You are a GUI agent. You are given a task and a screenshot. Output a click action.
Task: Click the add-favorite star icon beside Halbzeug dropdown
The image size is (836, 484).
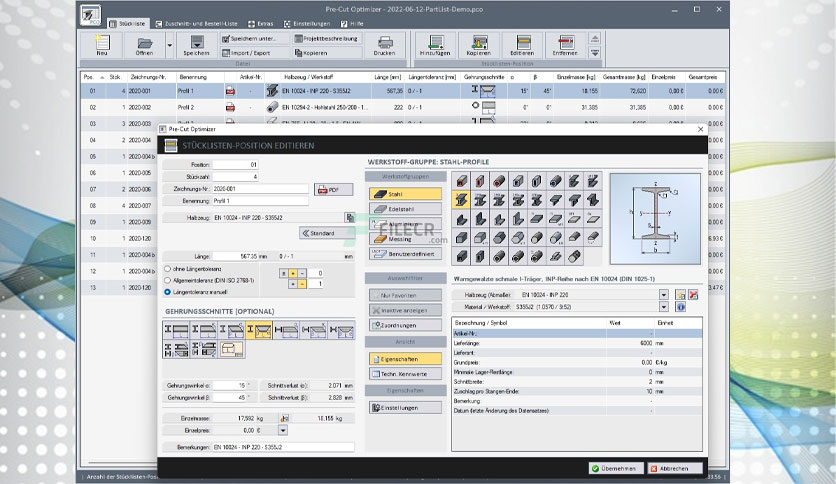[680, 295]
